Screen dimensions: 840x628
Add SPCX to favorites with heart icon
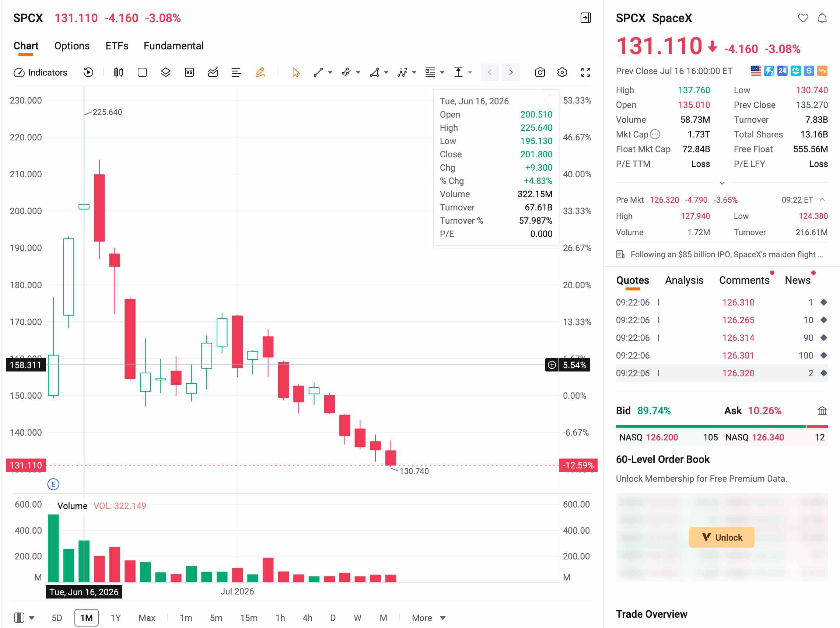click(x=803, y=18)
